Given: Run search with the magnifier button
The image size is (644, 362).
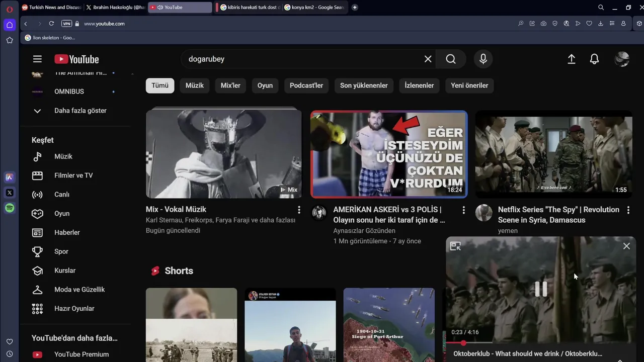Looking at the screenshot, I should pyautogui.click(x=451, y=59).
